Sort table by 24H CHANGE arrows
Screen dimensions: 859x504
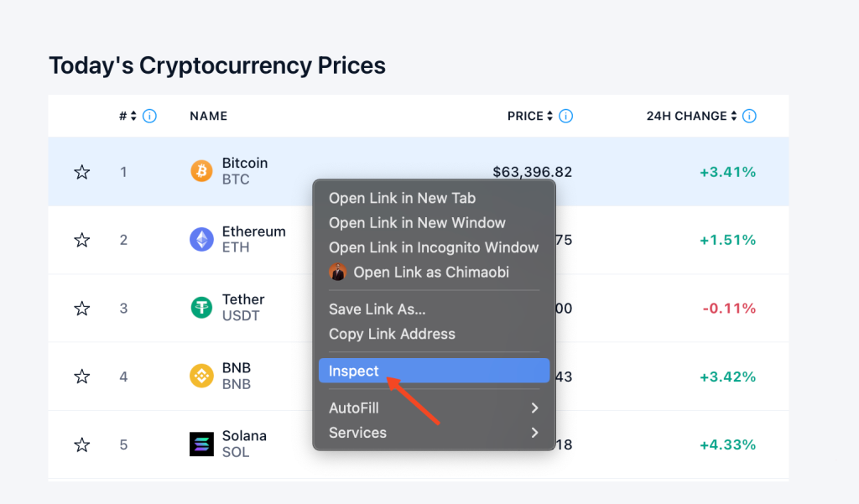733,116
